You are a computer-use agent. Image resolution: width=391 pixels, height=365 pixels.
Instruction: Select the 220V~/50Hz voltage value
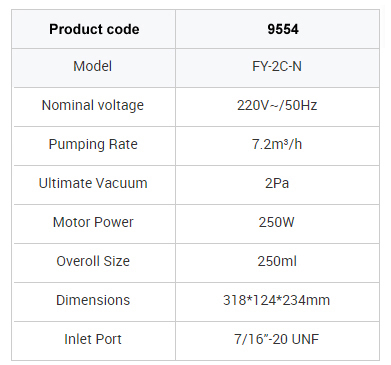pos(277,105)
